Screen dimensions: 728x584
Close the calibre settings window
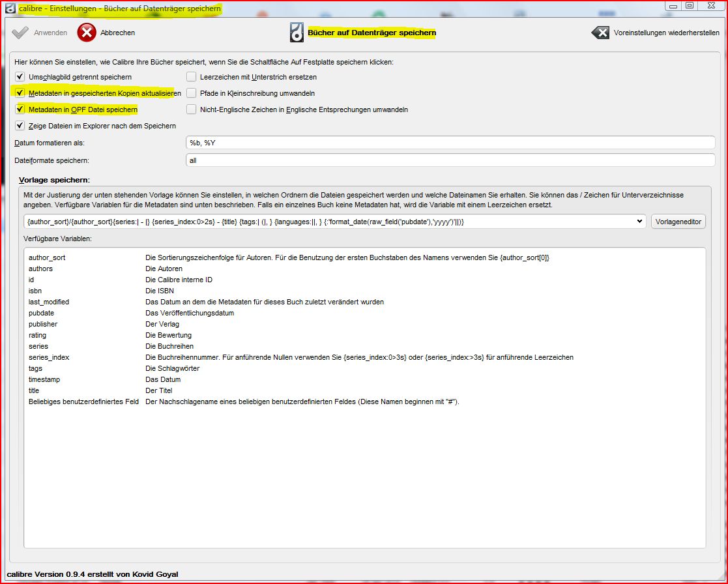click(711, 6)
